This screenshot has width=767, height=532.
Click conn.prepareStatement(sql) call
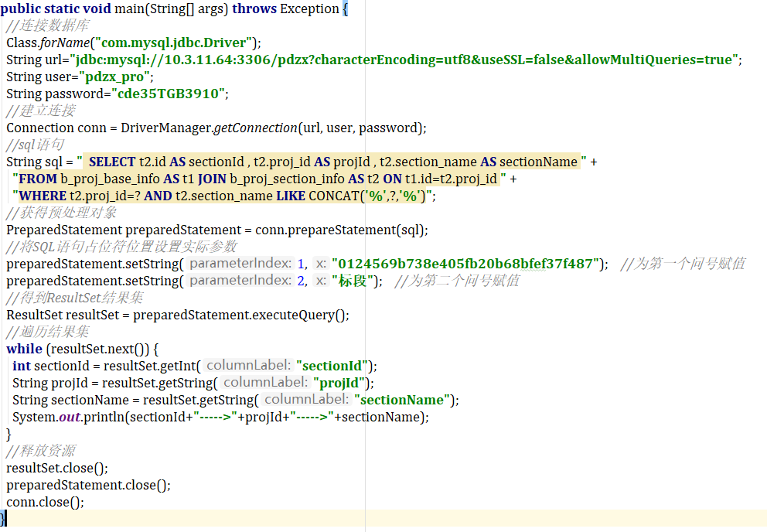[341, 230]
